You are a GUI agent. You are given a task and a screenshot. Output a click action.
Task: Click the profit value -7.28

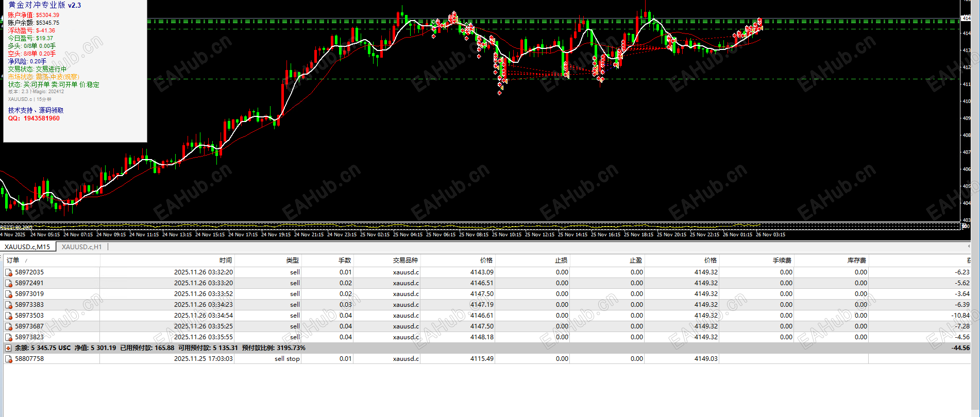coord(962,326)
